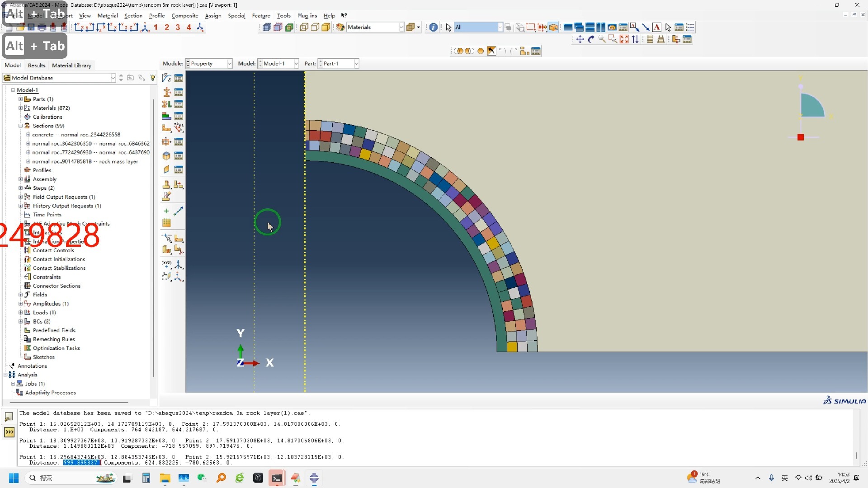Click the Calibrations tree entry
Image resolution: width=868 pixels, height=488 pixels.
point(47,117)
